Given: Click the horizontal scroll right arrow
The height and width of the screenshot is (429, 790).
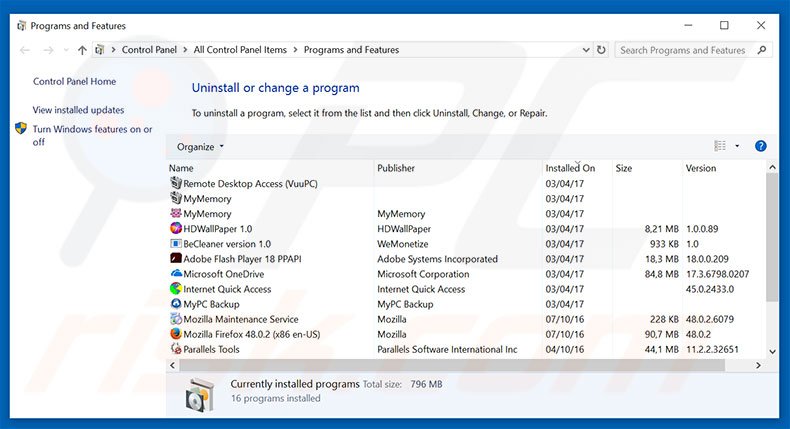Looking at the screenshot, I should (758, 365).
